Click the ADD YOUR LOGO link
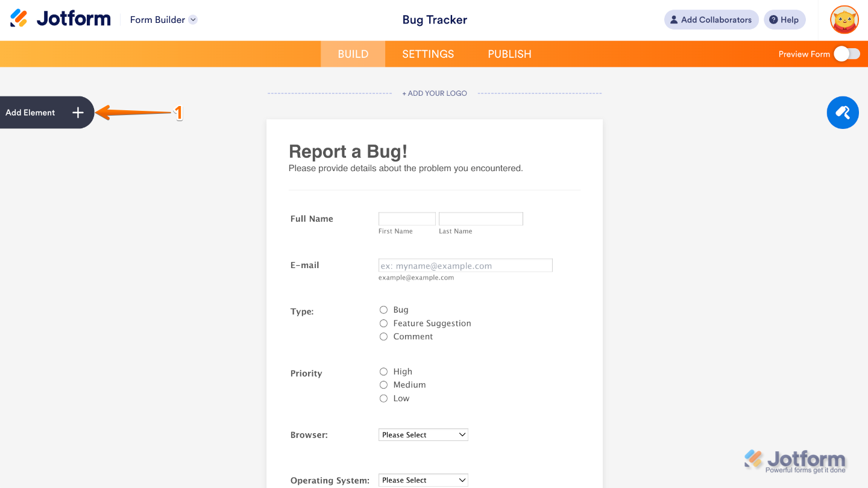Screen dimensions: 868x488 pyautogui.click(x=435, y=93)
